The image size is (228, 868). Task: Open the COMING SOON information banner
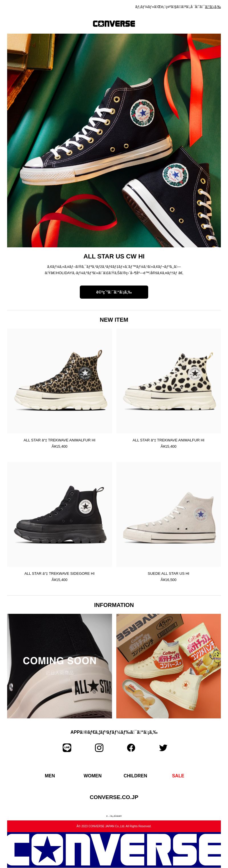(60, 666)
